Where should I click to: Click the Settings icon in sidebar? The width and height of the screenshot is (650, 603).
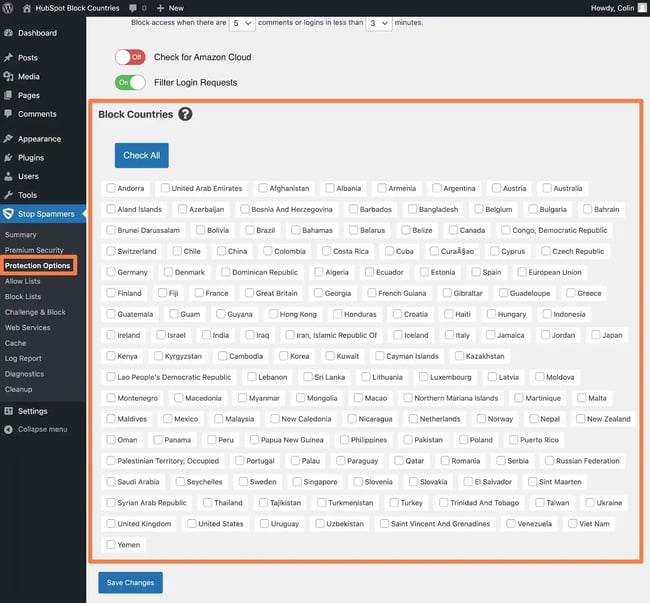click(8, 411)
